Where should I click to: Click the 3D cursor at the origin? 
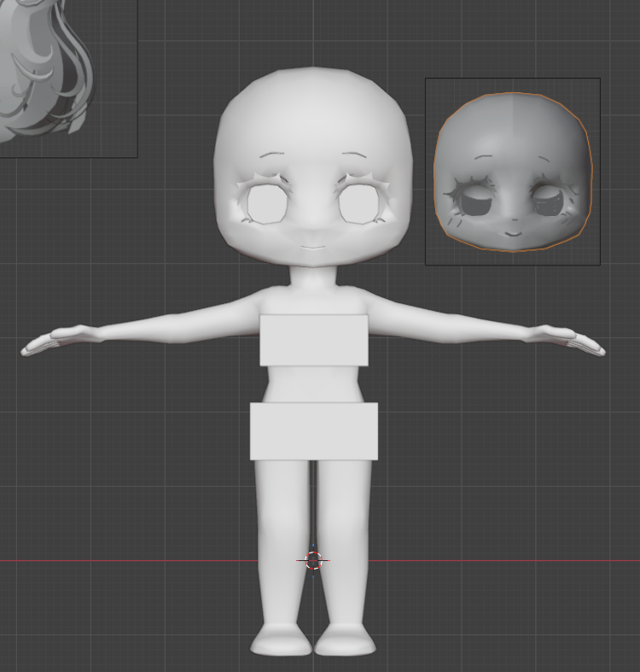pyautogui.click(x=313, y=561)
